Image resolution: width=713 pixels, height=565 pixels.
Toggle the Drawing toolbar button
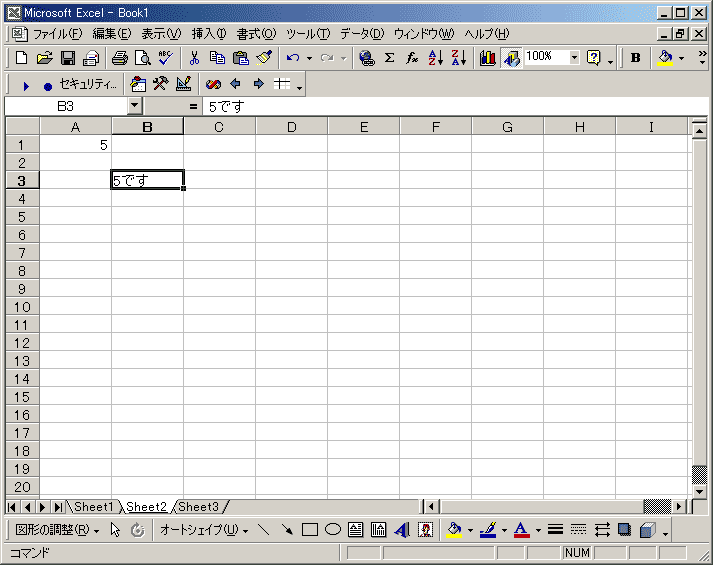[511, 58]
